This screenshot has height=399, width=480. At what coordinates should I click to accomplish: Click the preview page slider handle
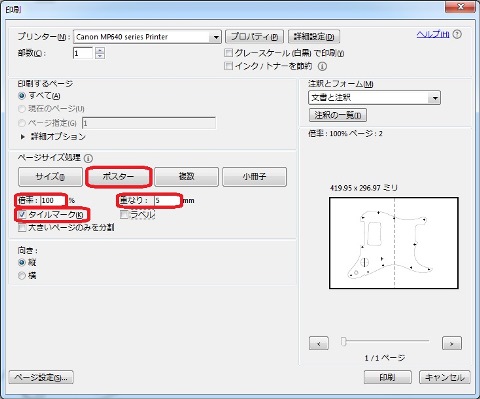344,341
